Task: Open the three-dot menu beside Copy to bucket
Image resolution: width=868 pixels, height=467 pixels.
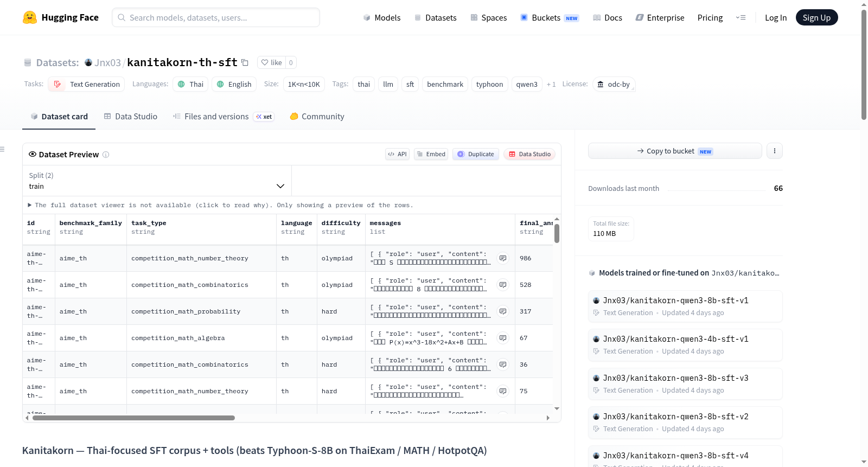Action: pyautogui.click(x=775, y=151)
